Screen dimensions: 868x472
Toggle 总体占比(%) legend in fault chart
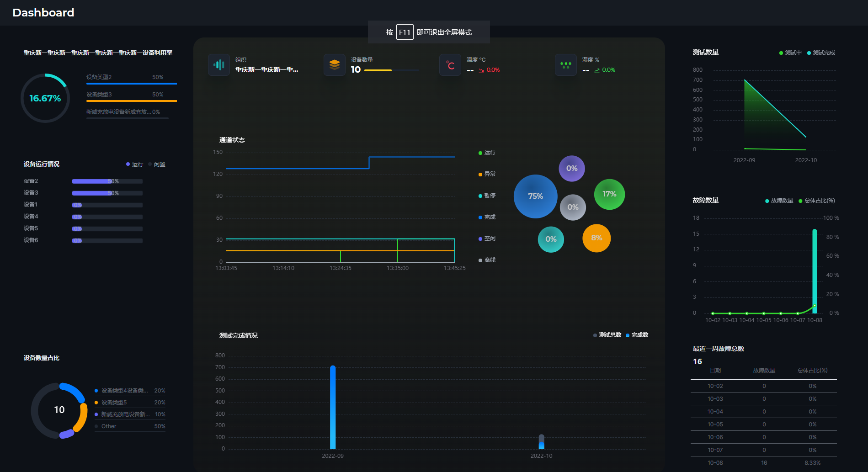[817, 201]
